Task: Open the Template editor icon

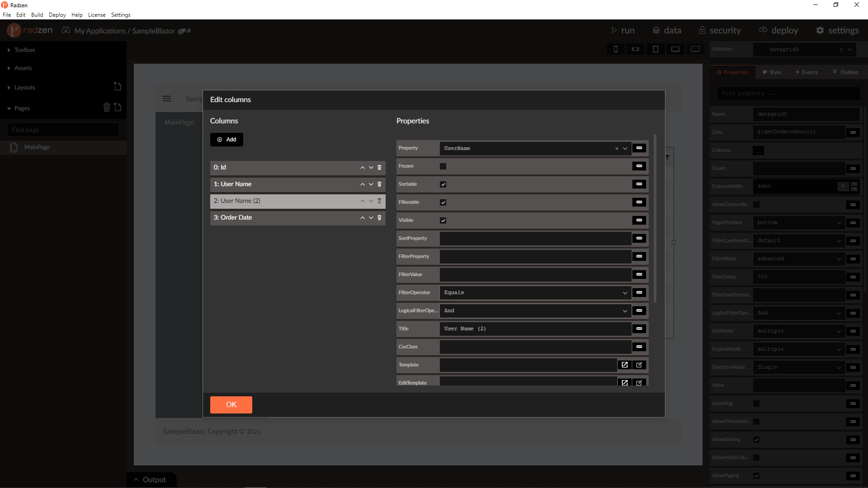Action: [624, 365]
